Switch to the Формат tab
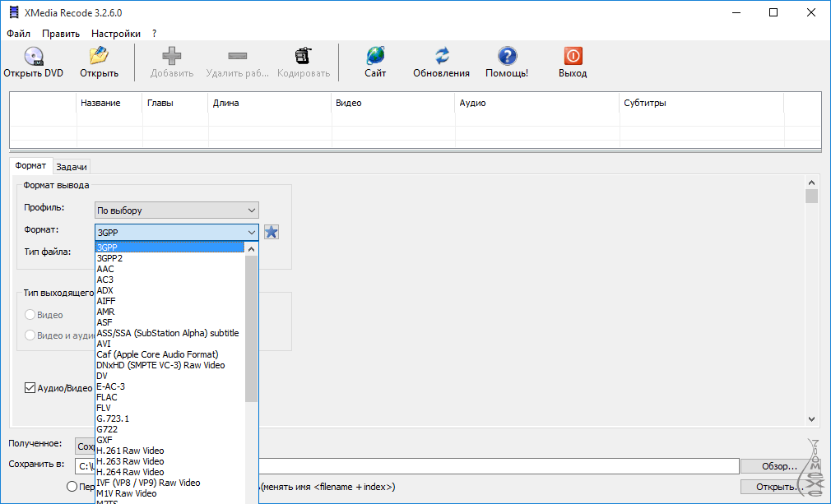Viewport: 831px width, 504px height. click(30, 166)
